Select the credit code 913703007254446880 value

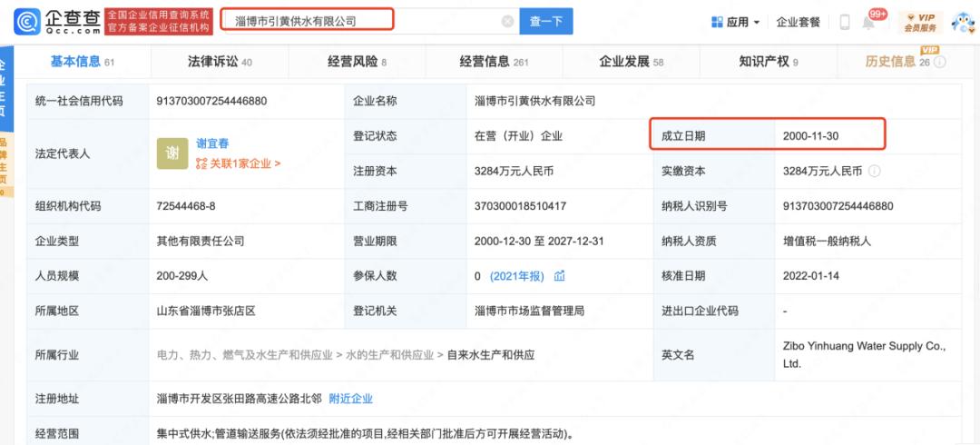tap(211, 101)
